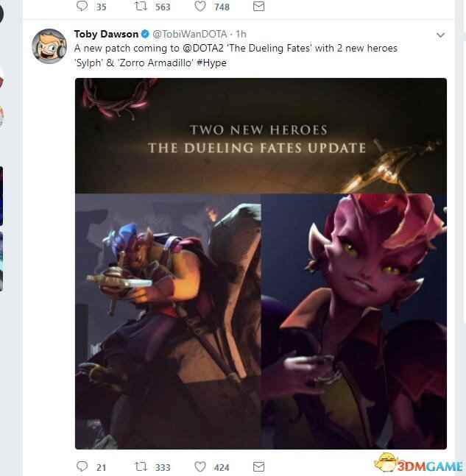This screenshot has height=476, width=466.
Task: Toggle the heart on Toby Dawson's tweet
Action: click(x=200, y=466)
